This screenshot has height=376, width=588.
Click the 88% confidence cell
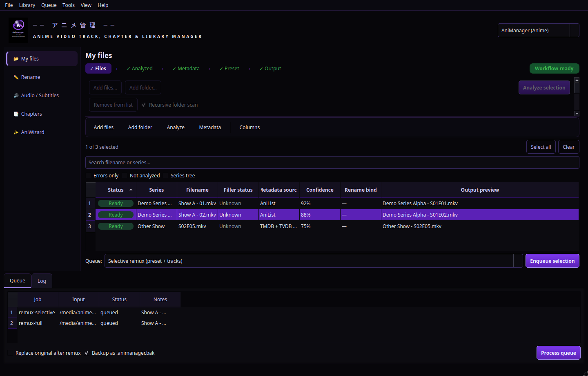(x=320, y=215)
